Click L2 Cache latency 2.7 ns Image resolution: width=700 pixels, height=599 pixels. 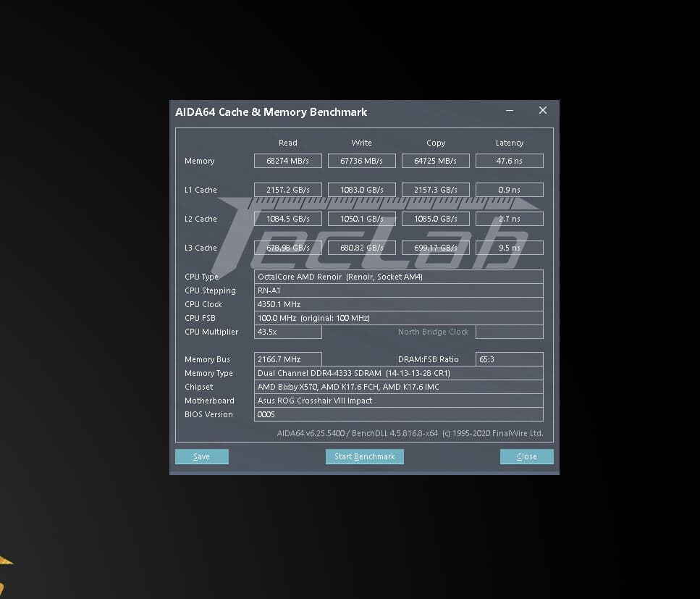coord(510,219)
